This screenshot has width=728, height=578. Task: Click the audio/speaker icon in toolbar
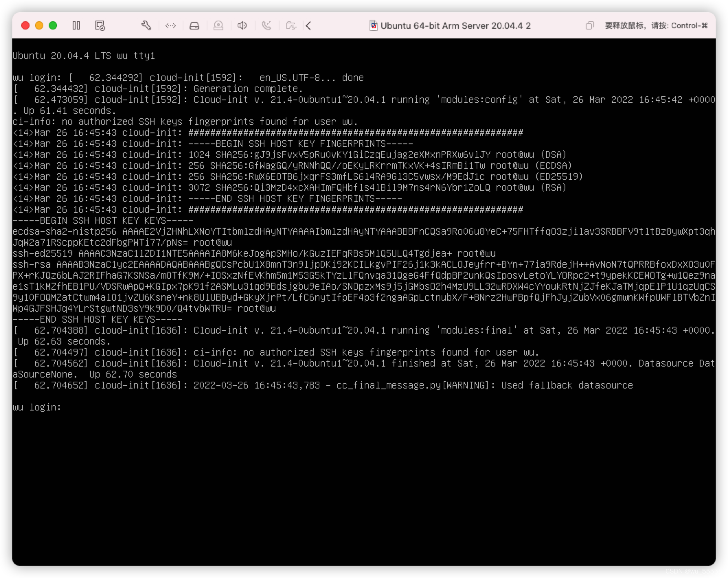243,25
